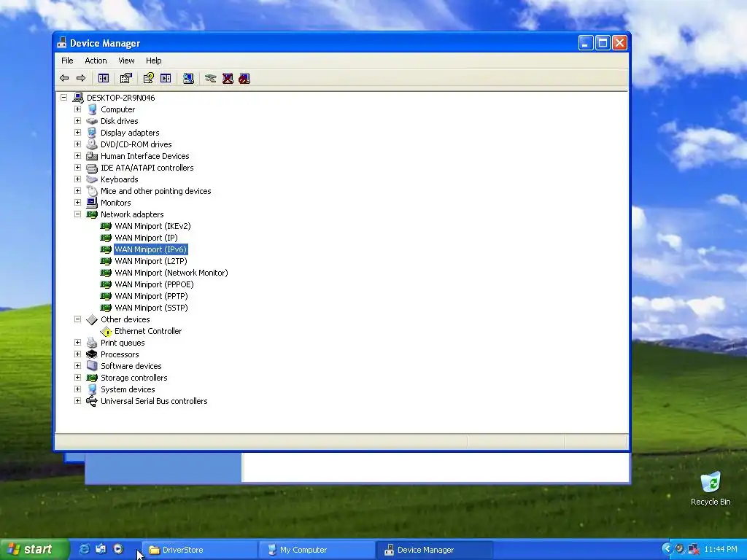
Task: Select WAN Miniport (IP) entry
Action: pos(146,238)
